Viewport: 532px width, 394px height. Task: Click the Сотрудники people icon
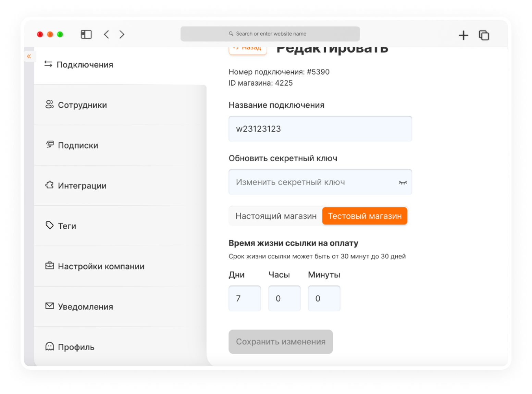[x=49, y=104]
